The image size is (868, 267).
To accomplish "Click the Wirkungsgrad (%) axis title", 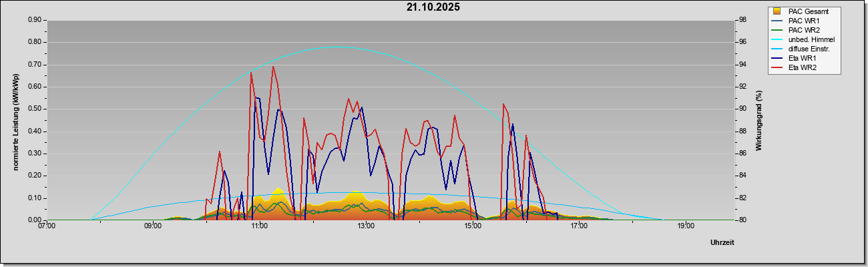I will (759, 120).
